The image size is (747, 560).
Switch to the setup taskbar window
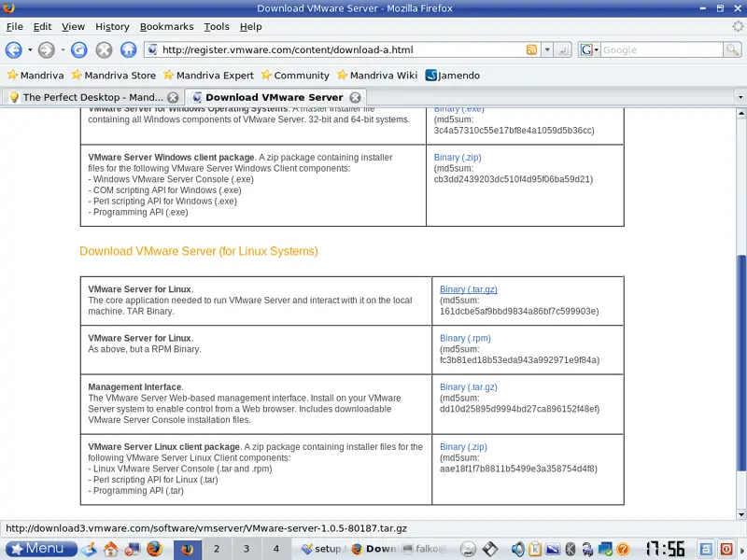coord(323,549)
